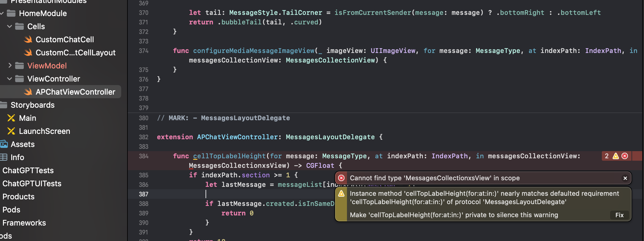
Task: Collapse the Cells folder chevron
Action: click(x=10, y=26)
